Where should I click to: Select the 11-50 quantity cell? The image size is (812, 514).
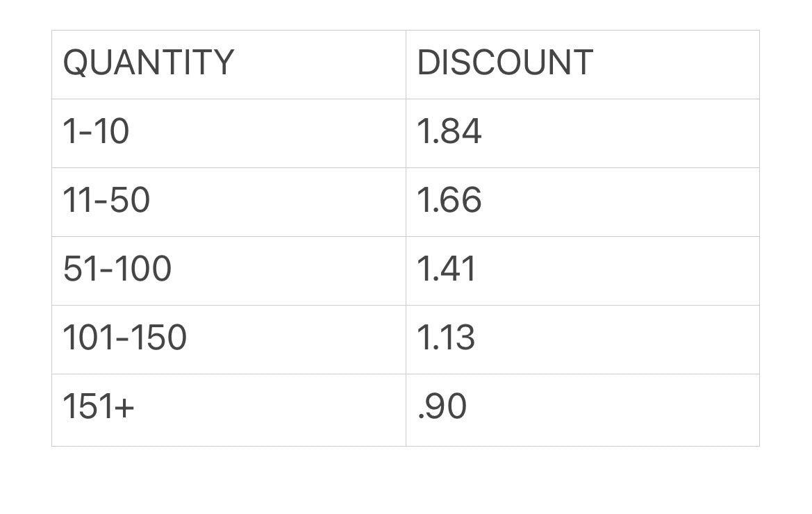click(106, 200)
